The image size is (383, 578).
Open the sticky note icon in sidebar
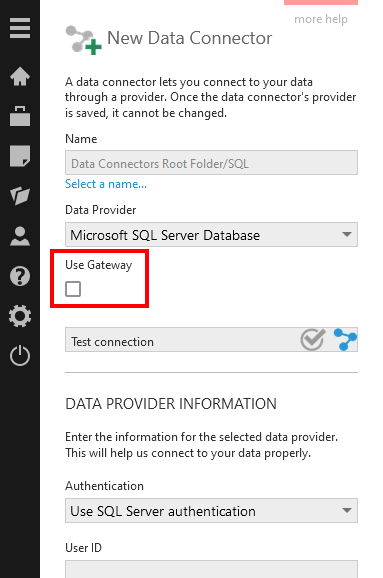tap(20, 156)
